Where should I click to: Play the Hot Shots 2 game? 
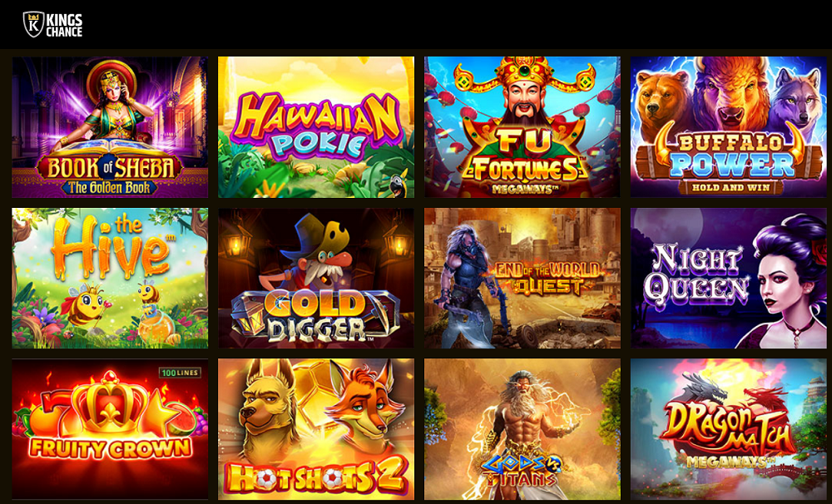pyautogui.click(x=315, y=428)
